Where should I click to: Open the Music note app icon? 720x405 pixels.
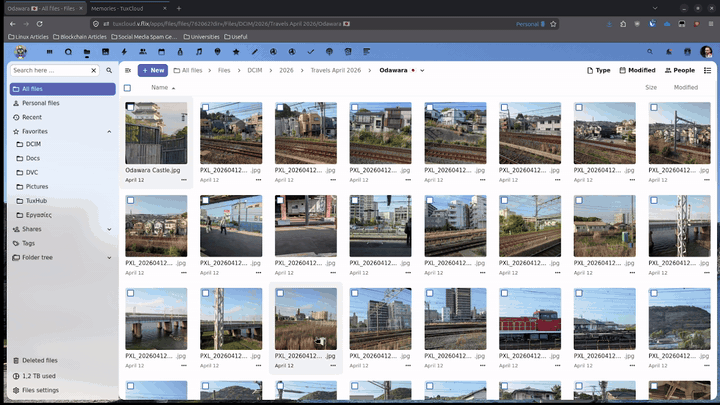199,52
